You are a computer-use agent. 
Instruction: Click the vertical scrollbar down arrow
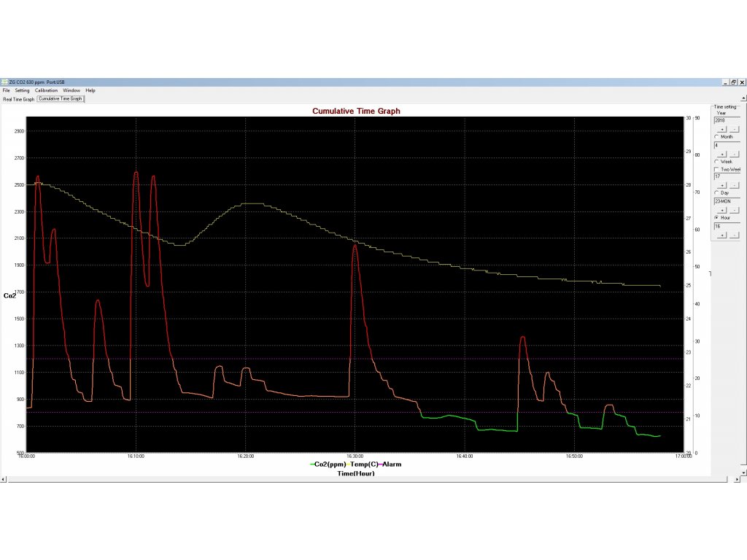click(743, 472)
